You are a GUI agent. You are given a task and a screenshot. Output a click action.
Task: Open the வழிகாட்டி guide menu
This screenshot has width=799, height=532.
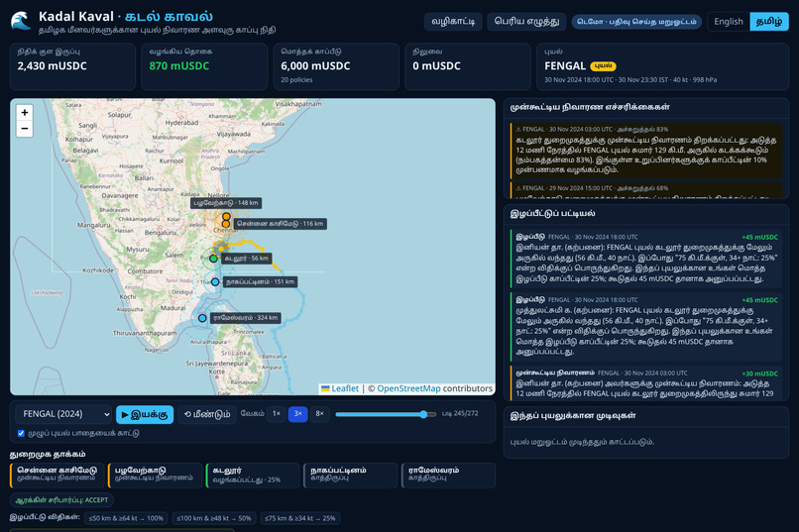coord(453,22)
